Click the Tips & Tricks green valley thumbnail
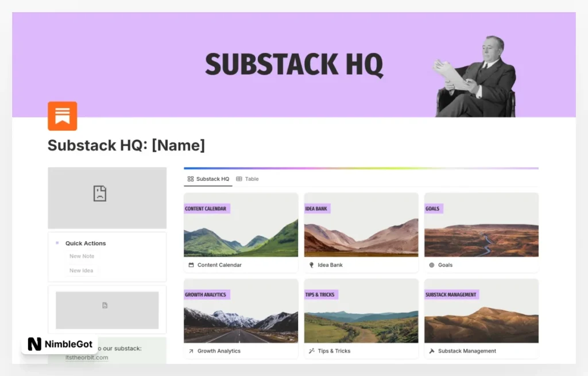Image resolution: width=588 pixels, height=376 pixels. 361,311
